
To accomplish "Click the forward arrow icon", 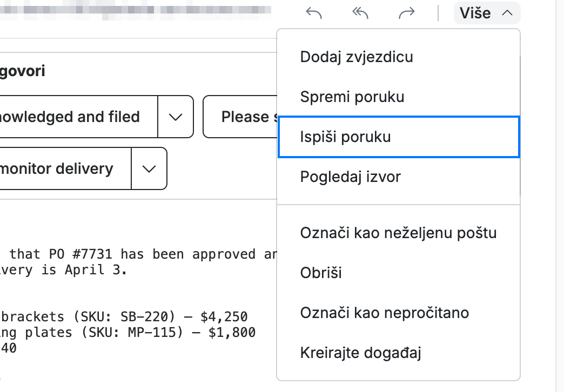I will coord(407,13).
